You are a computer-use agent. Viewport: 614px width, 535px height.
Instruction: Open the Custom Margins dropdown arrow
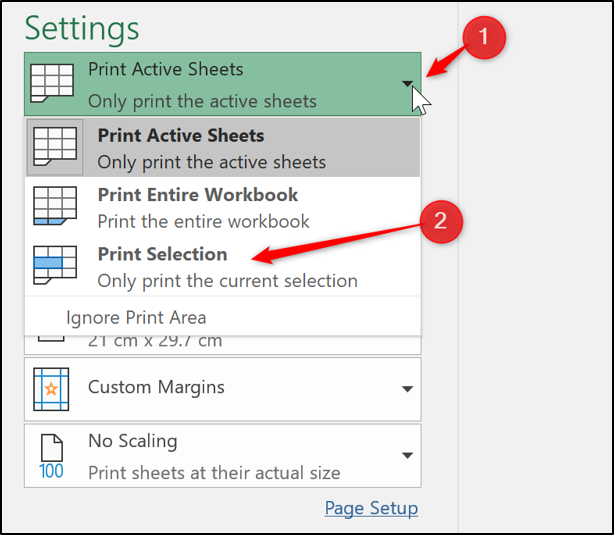[407, 388]
